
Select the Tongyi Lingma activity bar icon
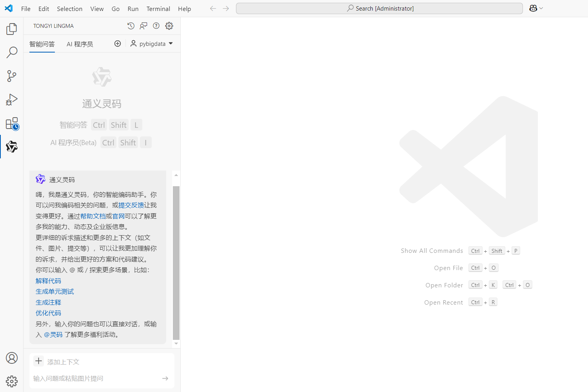[x=12, y=147]
